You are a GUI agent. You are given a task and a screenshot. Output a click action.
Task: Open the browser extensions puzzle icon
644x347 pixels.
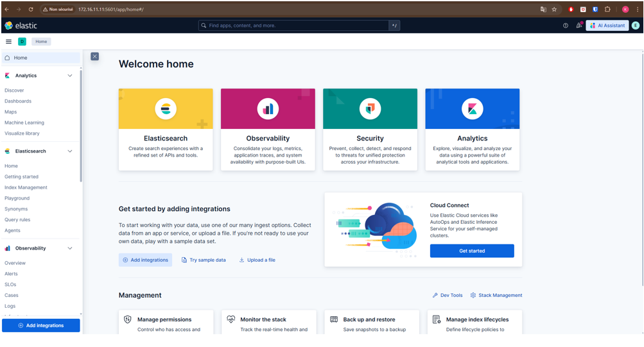607,9
